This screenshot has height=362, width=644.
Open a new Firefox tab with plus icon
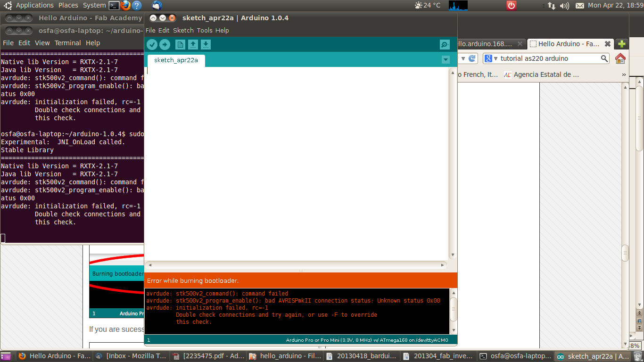622,44
